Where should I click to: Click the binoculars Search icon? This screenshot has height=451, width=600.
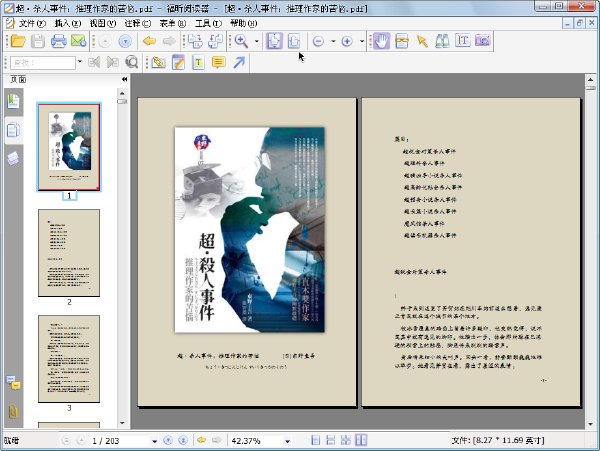pyautogui.click(x=442, y=41)
